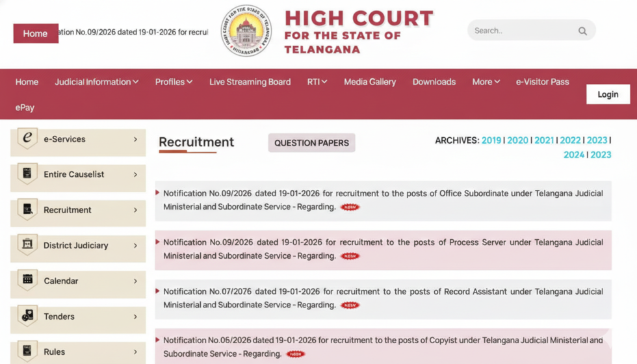Image resolution: width=637 pixels, height=364 pixels.
Task: Open 2021 archive link
Action: coord(544,140)
